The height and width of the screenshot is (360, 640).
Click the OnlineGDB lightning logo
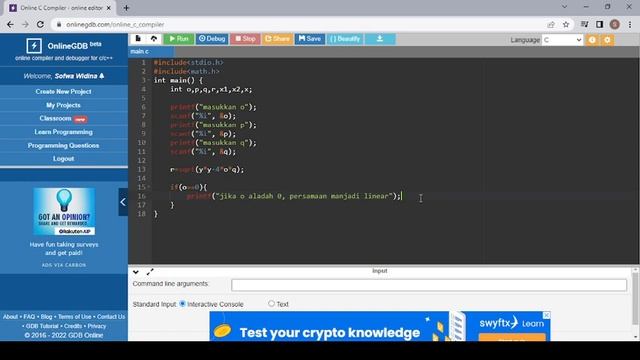pos(34,46)
